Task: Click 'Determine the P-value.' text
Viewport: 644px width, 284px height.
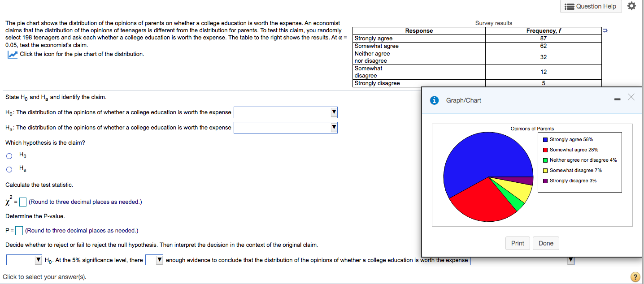Action: pos(35,216)
